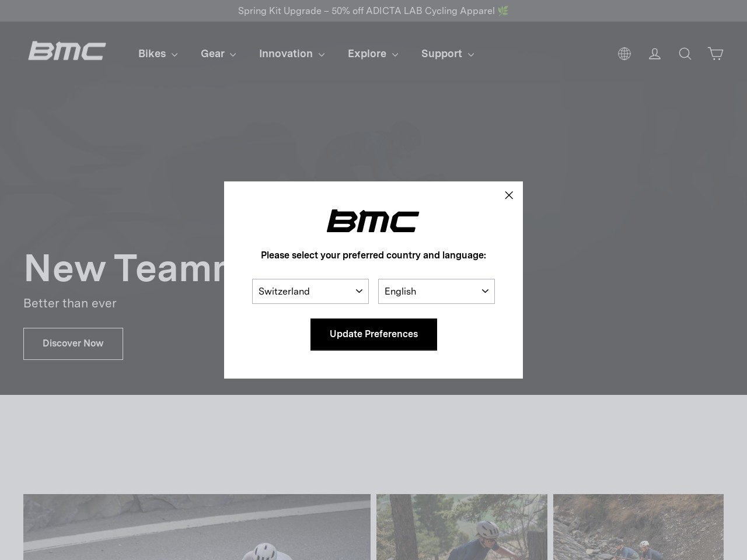Open the English language dropdown

437,291
